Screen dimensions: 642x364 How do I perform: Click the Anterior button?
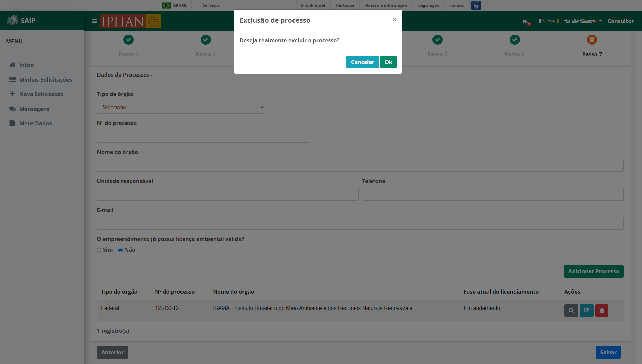[x=112, y=352]
